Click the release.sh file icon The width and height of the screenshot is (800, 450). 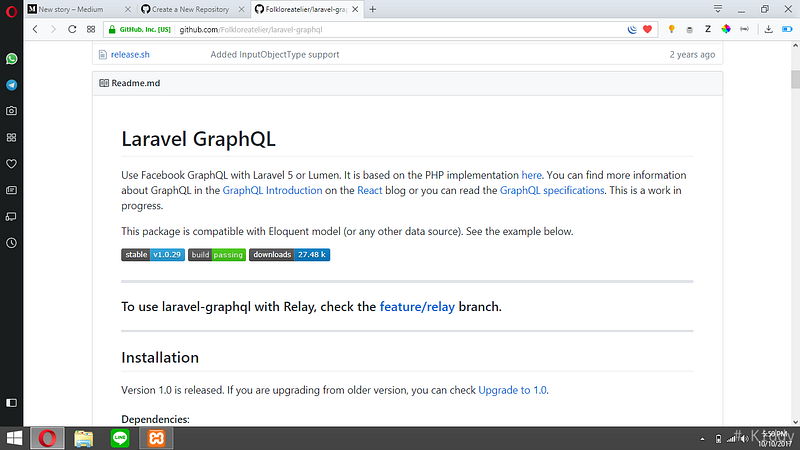click(x=103, y=55)
